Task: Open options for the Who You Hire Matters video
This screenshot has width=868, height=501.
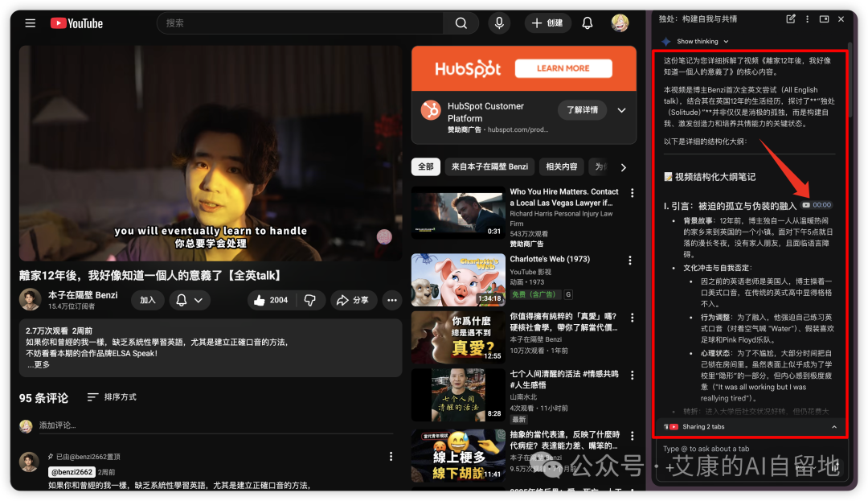Action: 633,193
